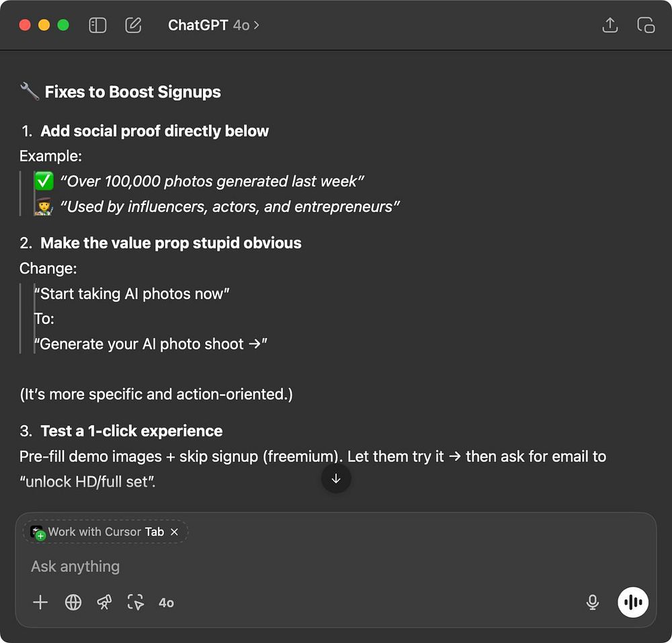Minimize the window with the yellow button
Image resolution: width=672 pixels, height=643 pixels.
pos(44,26)
